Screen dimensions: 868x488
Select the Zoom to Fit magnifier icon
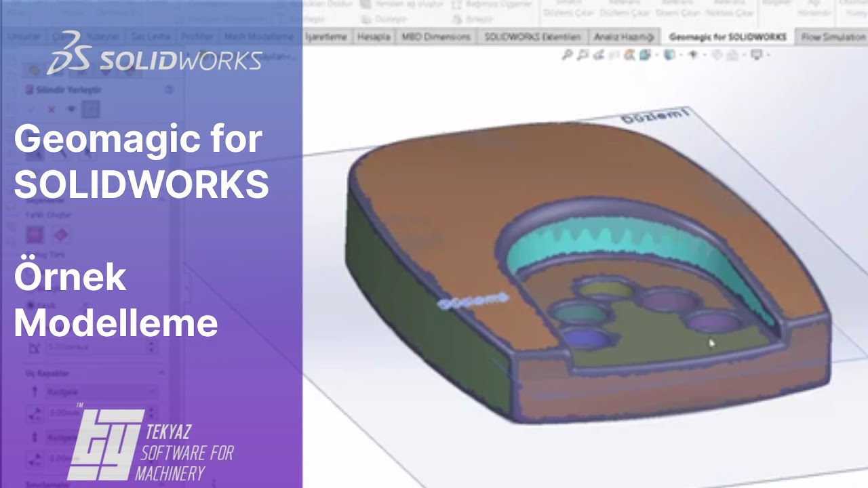click(x=567, y=58)
